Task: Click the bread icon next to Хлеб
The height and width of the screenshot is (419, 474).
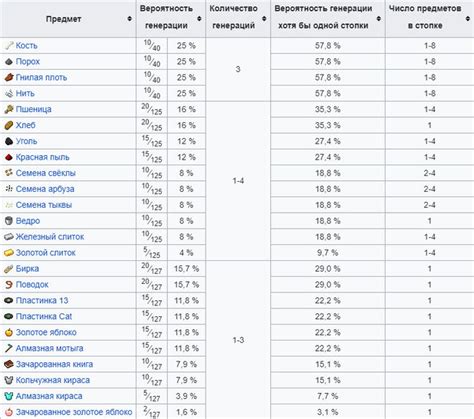Action: point(9,125)
